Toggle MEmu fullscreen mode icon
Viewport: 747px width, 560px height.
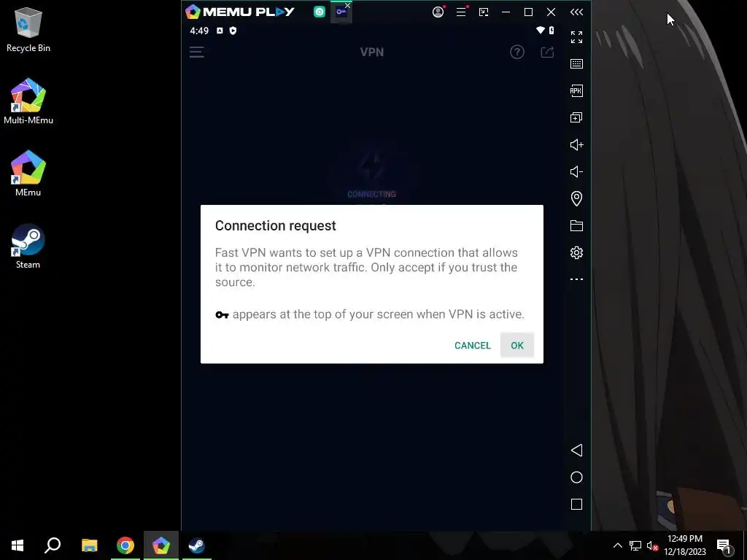point(576,36)
